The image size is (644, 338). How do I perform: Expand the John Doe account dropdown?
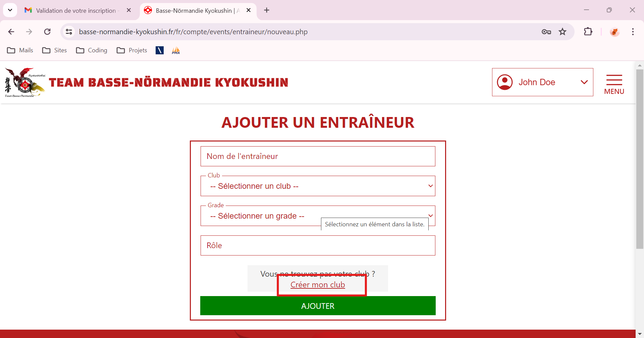pyautogui.click(x=584, y=82)
